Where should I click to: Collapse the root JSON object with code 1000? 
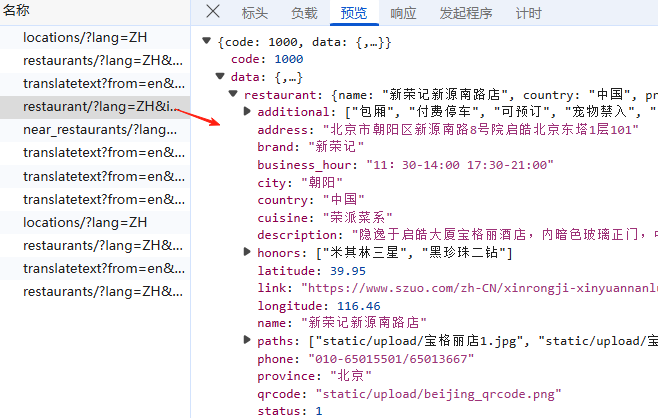pyautogui.click(x=206, y=41)
